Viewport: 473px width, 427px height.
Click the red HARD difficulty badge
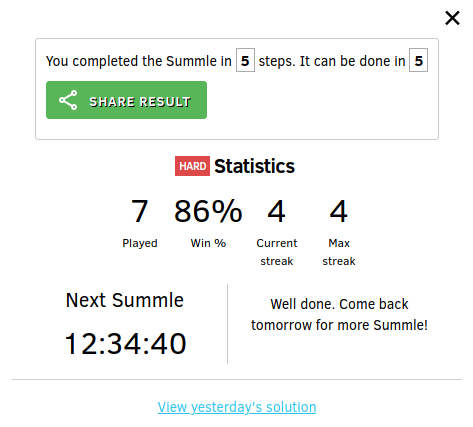192,166
